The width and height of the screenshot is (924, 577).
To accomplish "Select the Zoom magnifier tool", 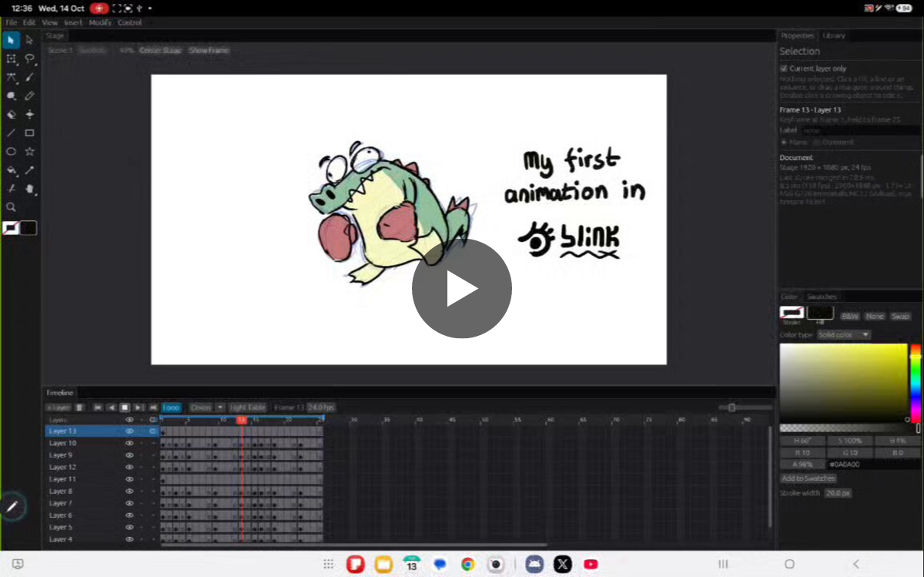I will (x=11, y=206).
